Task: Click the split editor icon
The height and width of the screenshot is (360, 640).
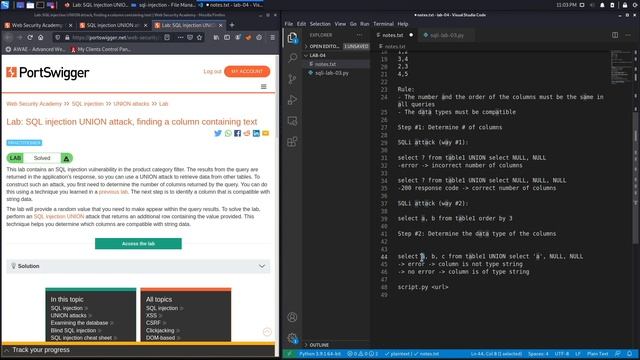Action: [x=615, y=35]
